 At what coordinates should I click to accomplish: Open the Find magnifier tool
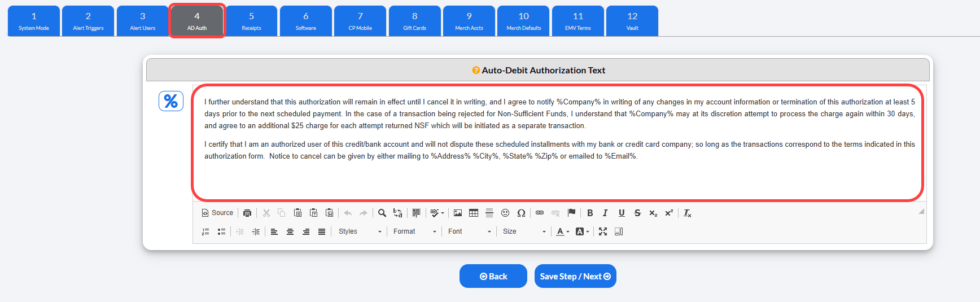382,213
